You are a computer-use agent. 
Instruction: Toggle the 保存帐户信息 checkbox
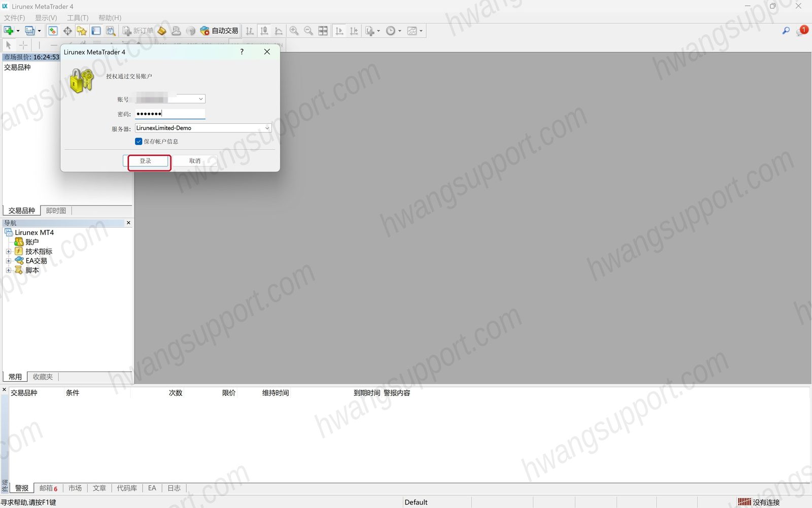139,142
